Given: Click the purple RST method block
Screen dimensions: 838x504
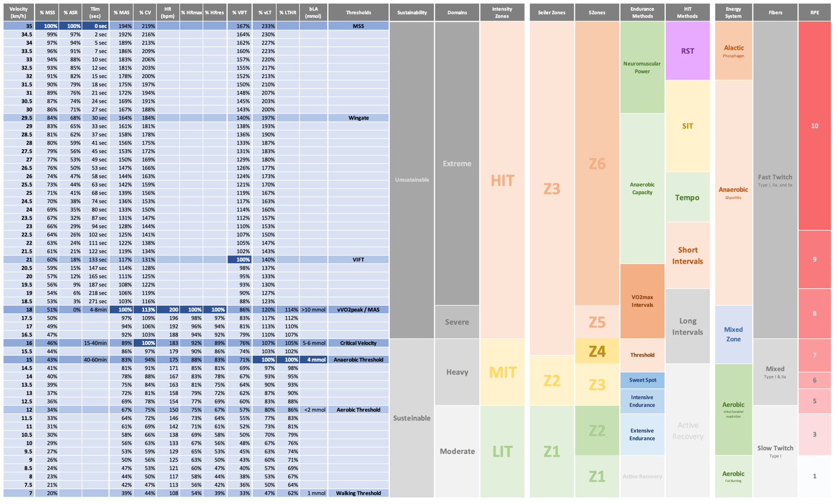Looking at the screenshot, I should 687,51.
